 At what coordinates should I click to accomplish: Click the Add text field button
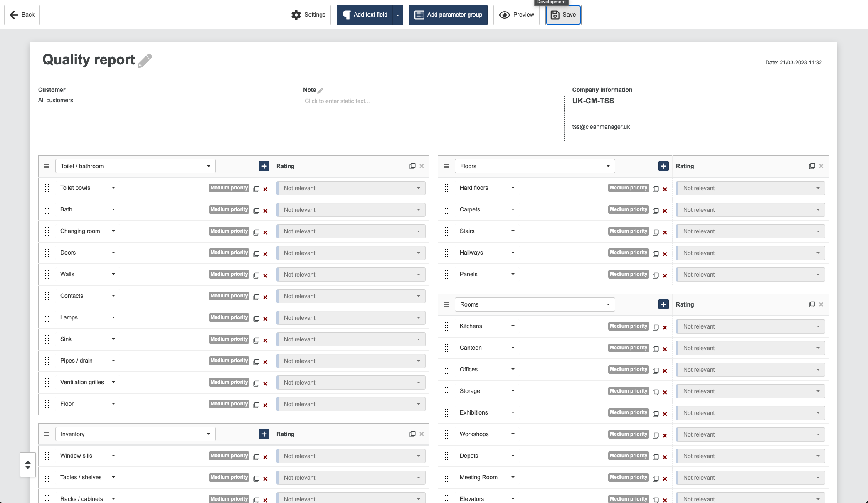point(365,15)
